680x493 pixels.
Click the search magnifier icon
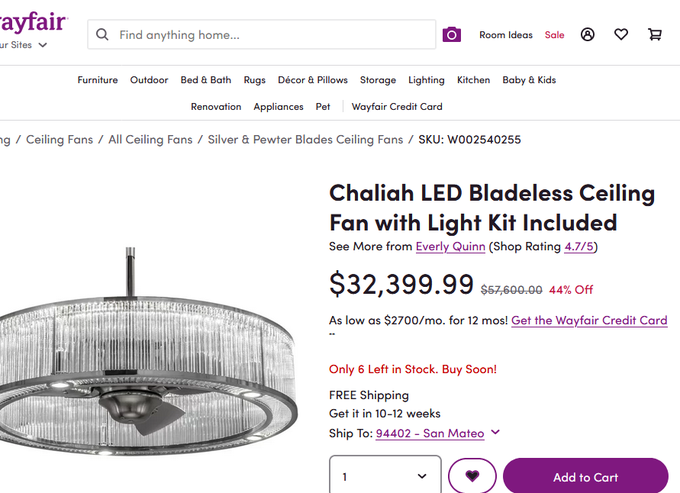coord(102,35)
